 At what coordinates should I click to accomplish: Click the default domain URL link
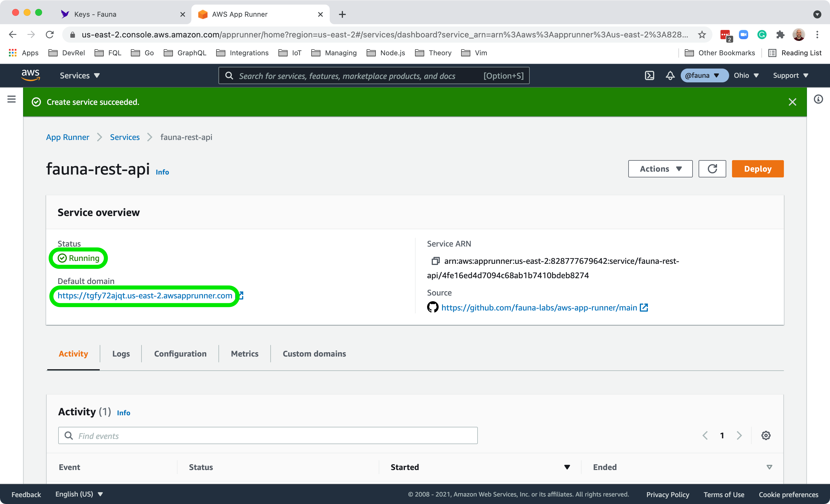coord(145,295)
